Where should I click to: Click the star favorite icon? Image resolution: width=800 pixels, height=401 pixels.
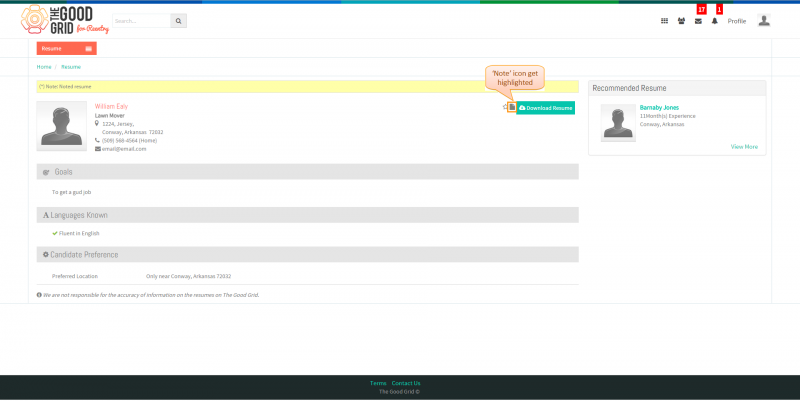[x=505, y=107]
